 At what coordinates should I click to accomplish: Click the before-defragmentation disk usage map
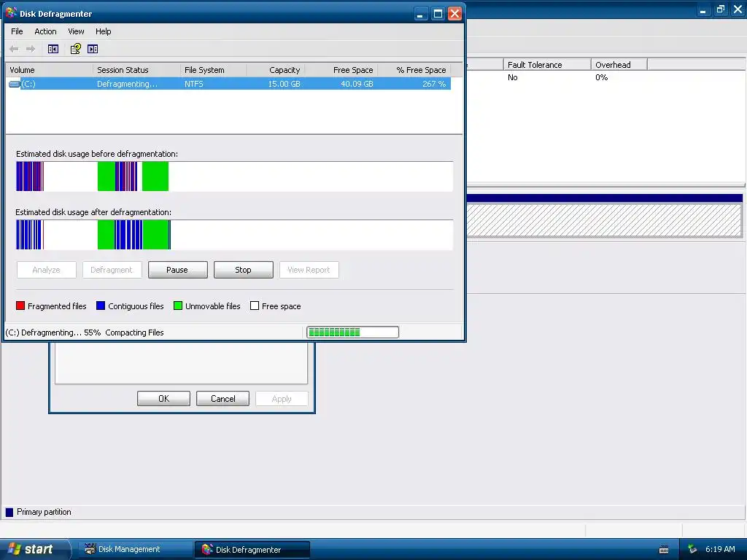tap(234, 176)
